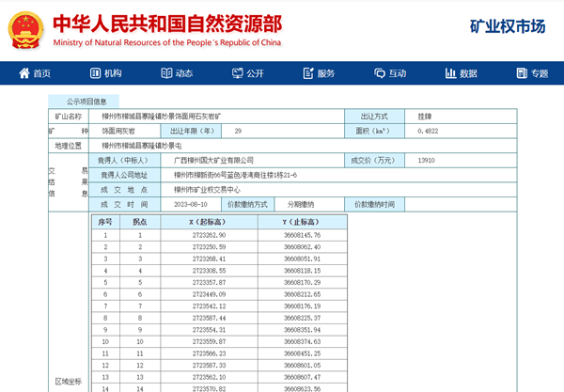Click the 互动 interaction chat icon

[380, 74]
